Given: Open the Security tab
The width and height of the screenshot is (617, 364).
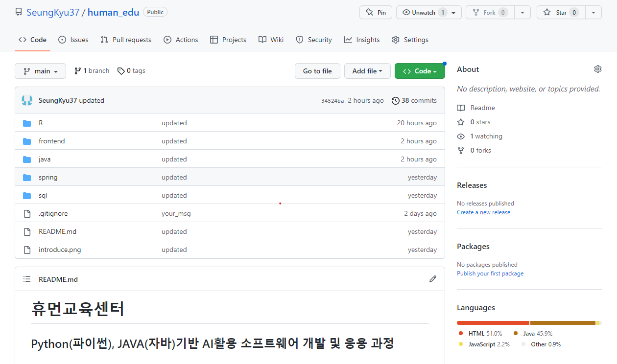Looking at the screenshot, I should tap(314, 40).
